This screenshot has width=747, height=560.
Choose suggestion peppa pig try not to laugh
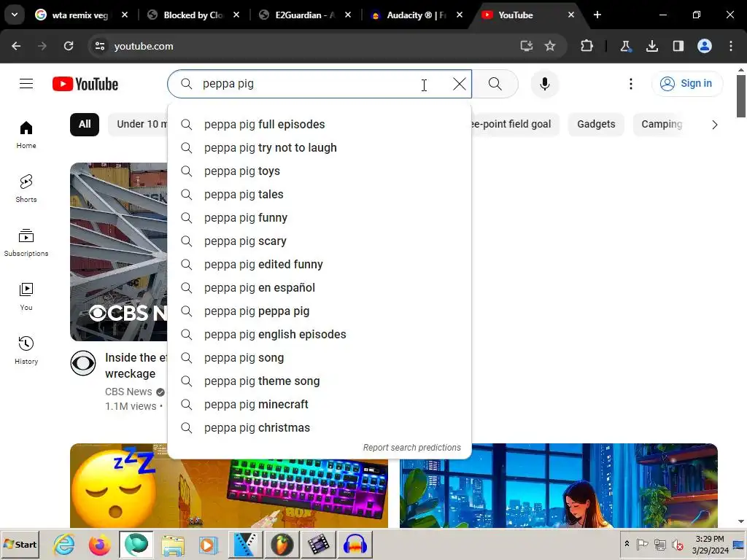(320, 147)
